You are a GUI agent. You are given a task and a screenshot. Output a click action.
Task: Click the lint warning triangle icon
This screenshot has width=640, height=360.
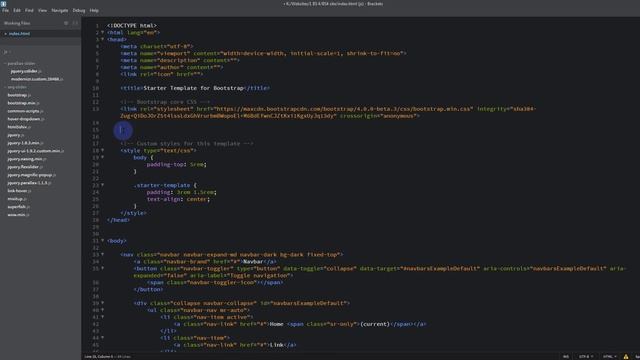(626, 357)
